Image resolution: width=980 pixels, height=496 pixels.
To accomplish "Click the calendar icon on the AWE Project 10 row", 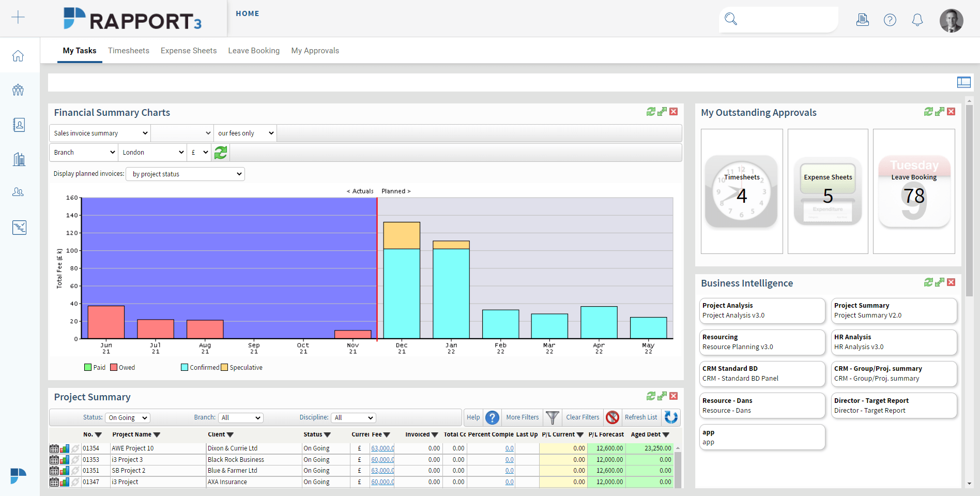I will coord(55,448).
